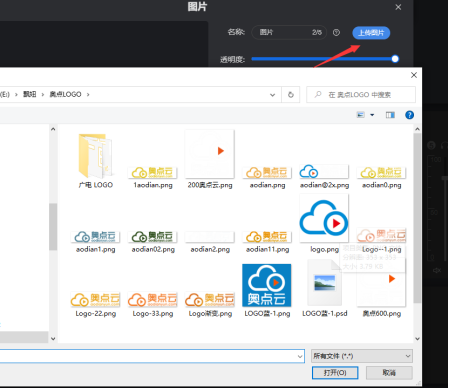Select the aodian1.png file
449x389 pixels.
[96, 242]
